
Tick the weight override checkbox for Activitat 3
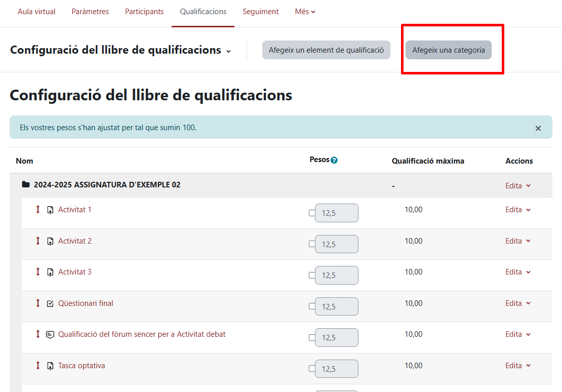click(x=312, y=276)
